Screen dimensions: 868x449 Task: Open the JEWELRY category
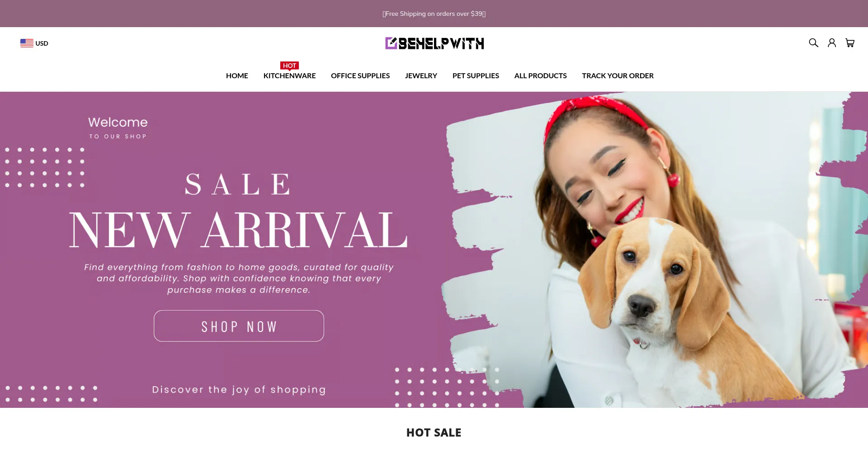coord(421,76)
